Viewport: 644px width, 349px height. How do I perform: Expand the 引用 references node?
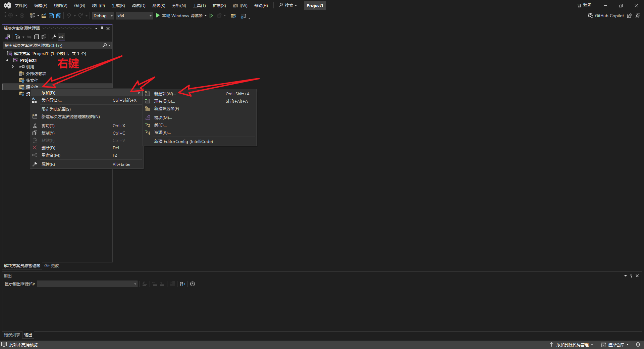coord(13,67)
